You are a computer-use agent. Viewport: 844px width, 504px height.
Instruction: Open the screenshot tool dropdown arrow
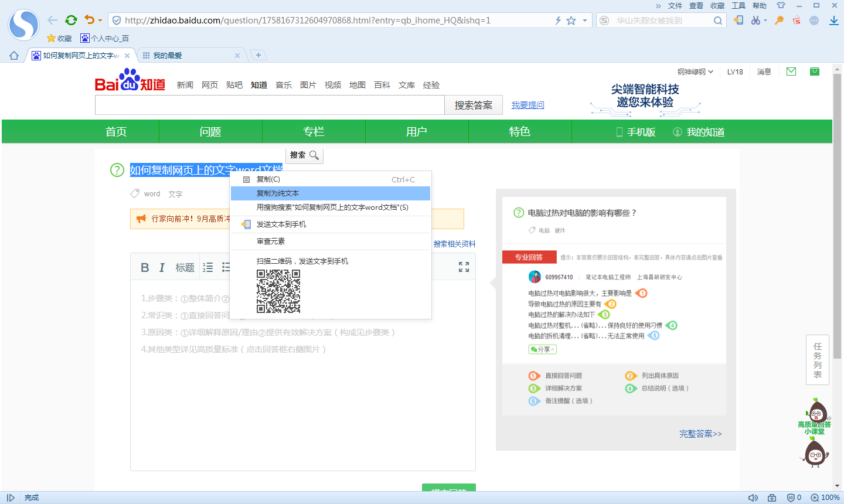pyautogui.click(x=765, y=20)
